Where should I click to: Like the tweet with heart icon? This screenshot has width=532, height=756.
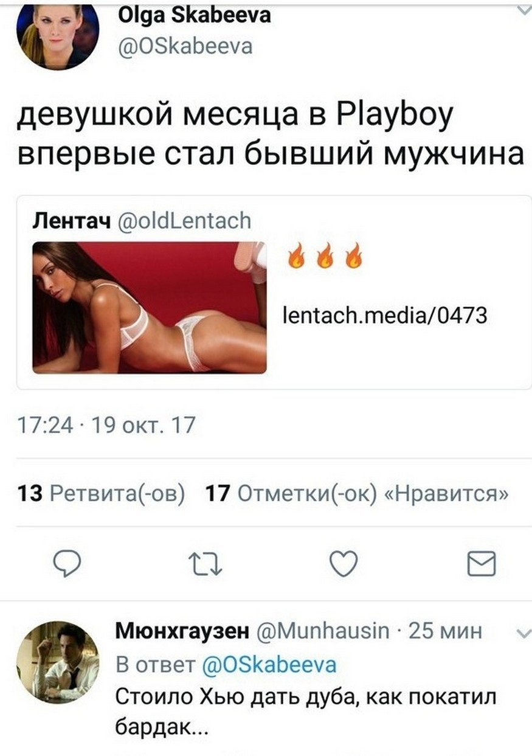pyautogui.click(x=344, y=563)
